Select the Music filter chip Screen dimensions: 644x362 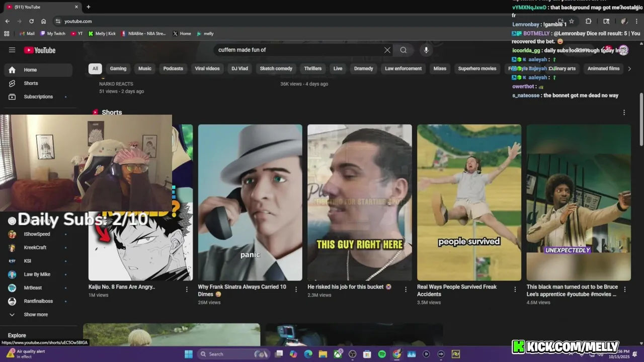pyautogui.click(x=145, y=68)
